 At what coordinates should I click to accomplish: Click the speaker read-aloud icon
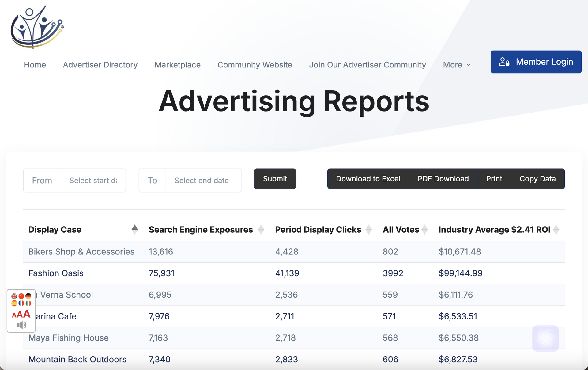[x=21, y=325]
